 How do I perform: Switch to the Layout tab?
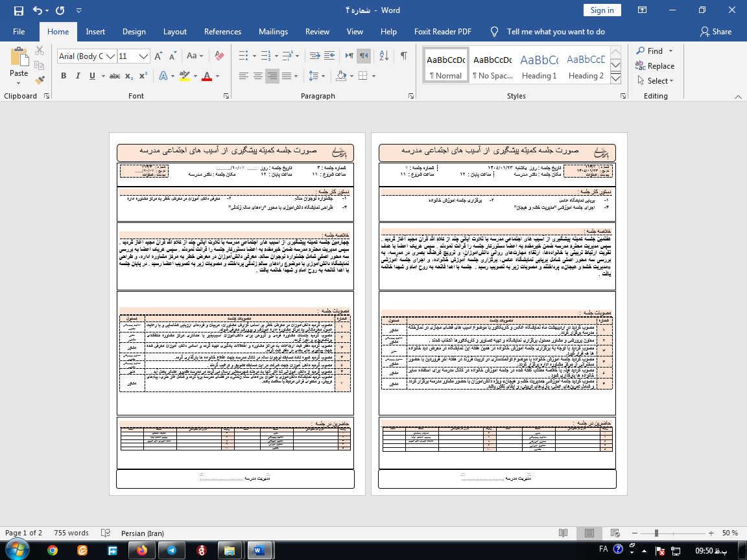(x=174, y=32)
